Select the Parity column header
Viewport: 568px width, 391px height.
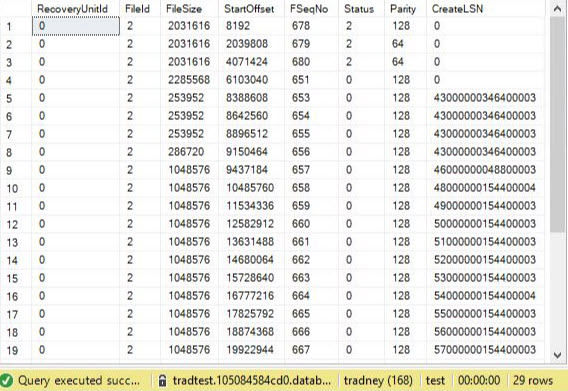(403, 9)
